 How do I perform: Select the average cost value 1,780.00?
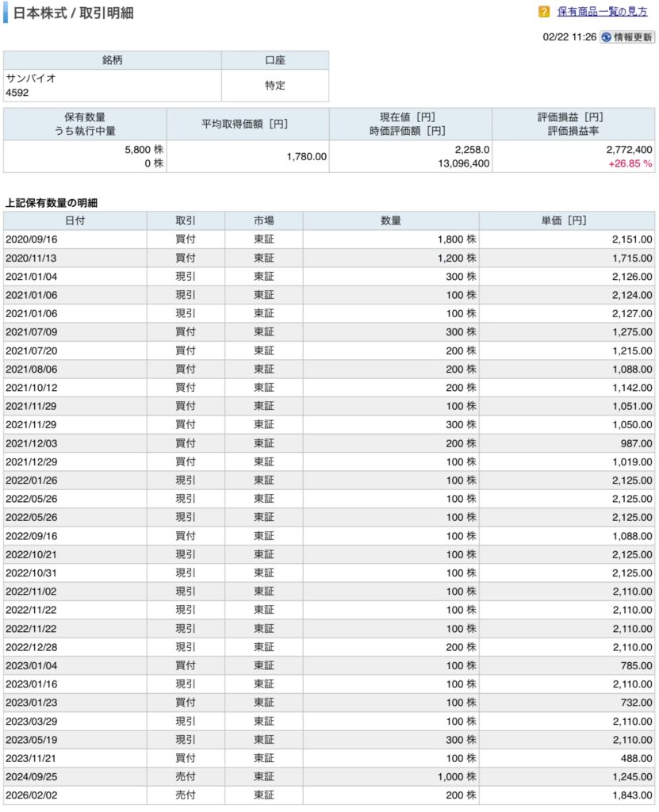coord(306,156)
